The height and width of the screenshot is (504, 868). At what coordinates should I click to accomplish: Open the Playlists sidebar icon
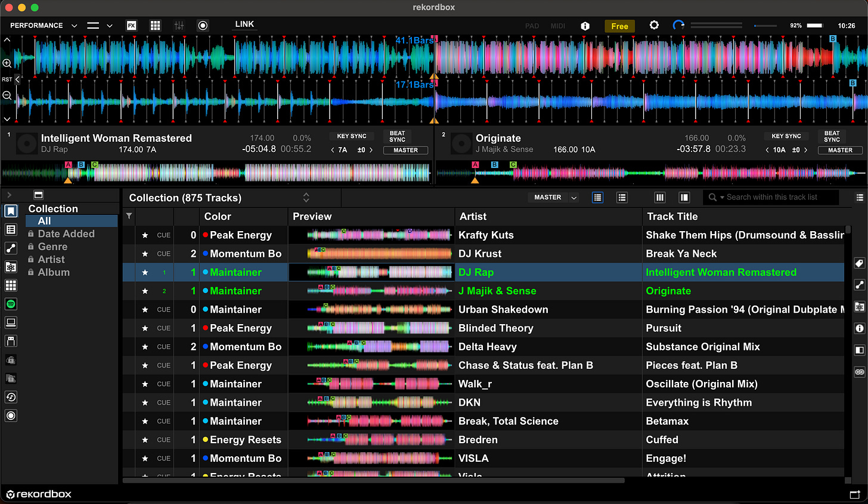point(11,229)
